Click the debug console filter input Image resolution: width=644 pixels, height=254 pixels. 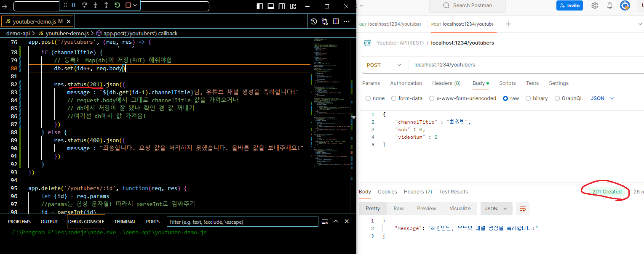point(242,222)
